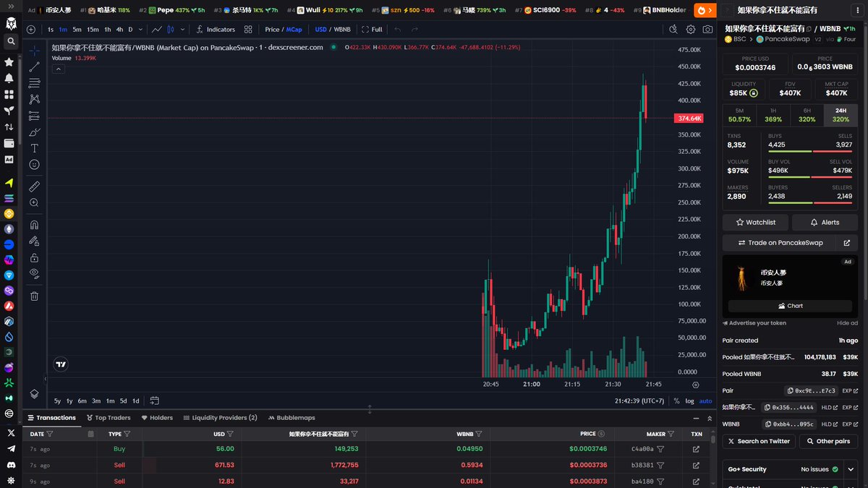Image resolution: width=868 pixels, height=488 pixels.
Task: Open the chart type dropdown chevron
Action: pos(182,30)
